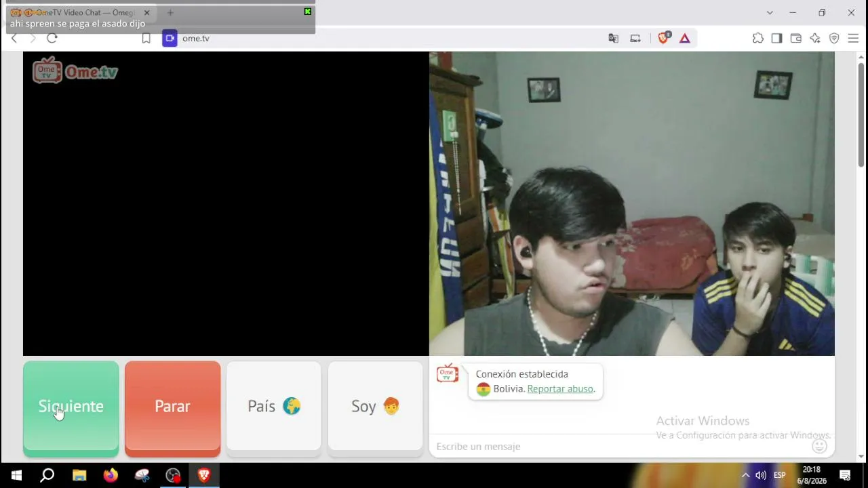
Task: Click the cast/media icon in address bar
Action: tap(635, 39)
